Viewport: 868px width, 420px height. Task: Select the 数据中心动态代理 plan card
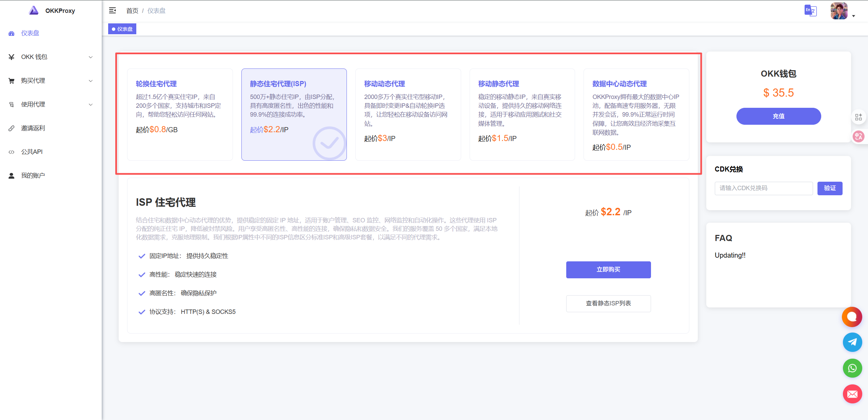636,114
